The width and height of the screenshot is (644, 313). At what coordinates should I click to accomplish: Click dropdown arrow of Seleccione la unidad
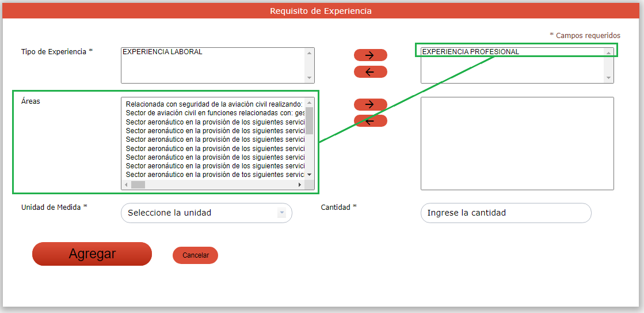281,213
